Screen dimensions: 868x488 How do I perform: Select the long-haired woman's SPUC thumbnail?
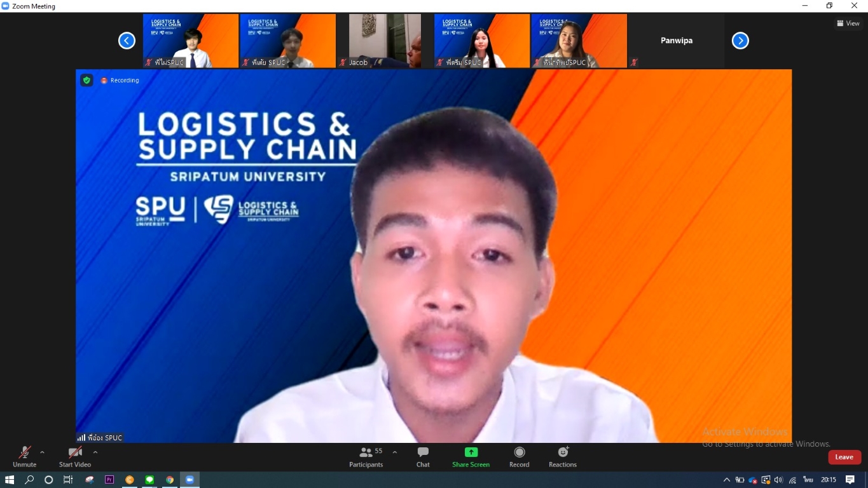482,41
